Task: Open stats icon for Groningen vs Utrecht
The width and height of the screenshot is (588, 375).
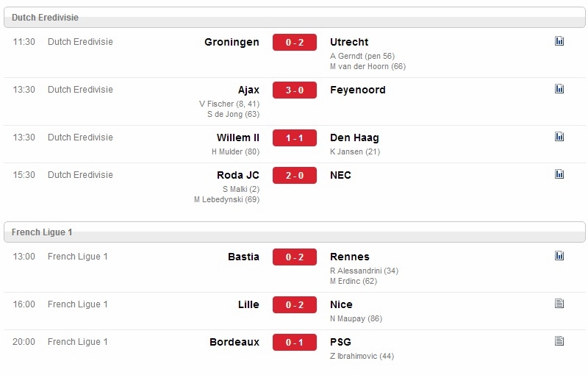Action: pyautogui.click(x=559, y=41)
